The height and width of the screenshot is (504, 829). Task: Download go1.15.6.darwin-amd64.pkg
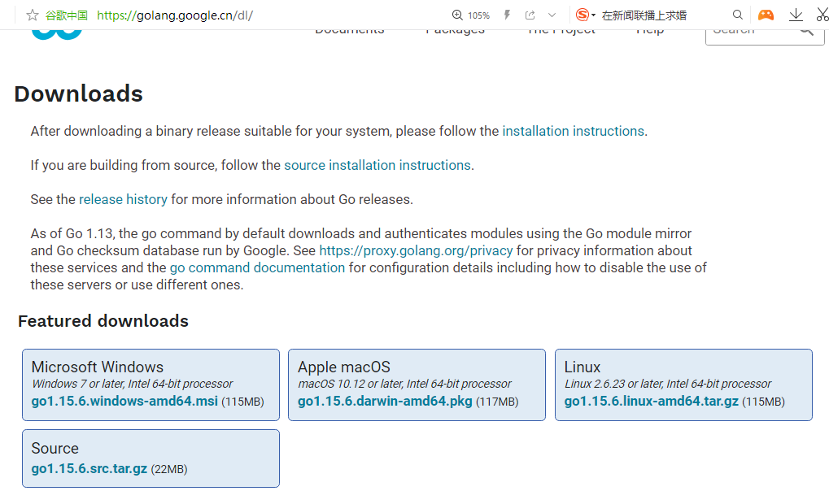(385, 401)
